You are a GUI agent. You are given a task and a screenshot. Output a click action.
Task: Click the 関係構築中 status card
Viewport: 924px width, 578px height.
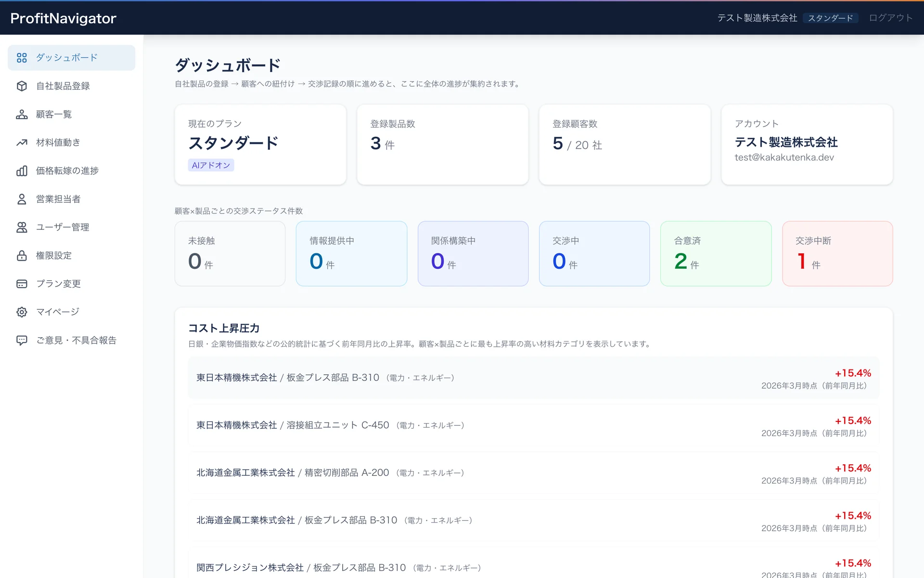pos(473,254)
